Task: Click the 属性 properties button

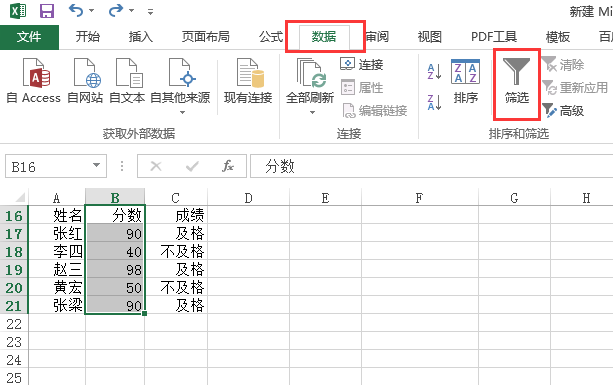Action: [362, 88]
